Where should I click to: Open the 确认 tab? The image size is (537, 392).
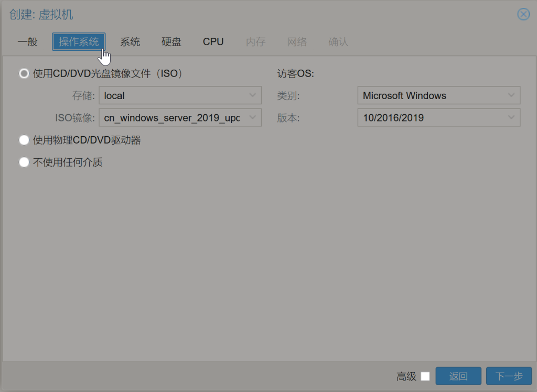pos(338,42)
